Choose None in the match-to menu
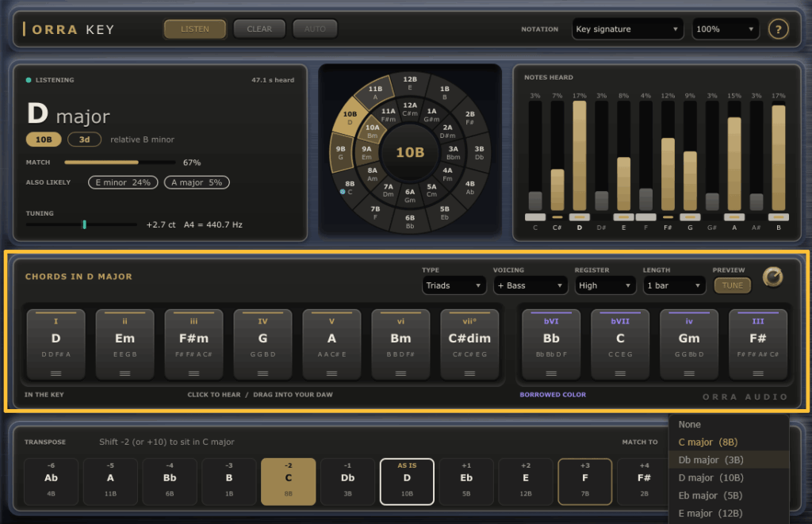Screen dimensions: 812x524 point(729,424)
